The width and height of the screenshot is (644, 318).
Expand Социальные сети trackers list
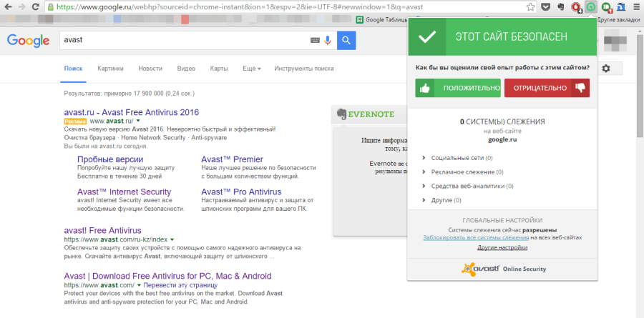point(457,158)
